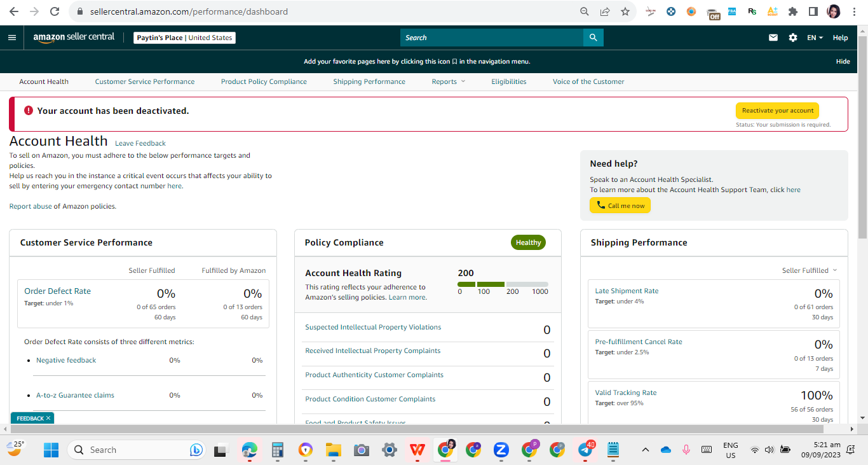Open the Help link in the header
Image resolution: width=868 pixels, height=465 pixels.
840,38
